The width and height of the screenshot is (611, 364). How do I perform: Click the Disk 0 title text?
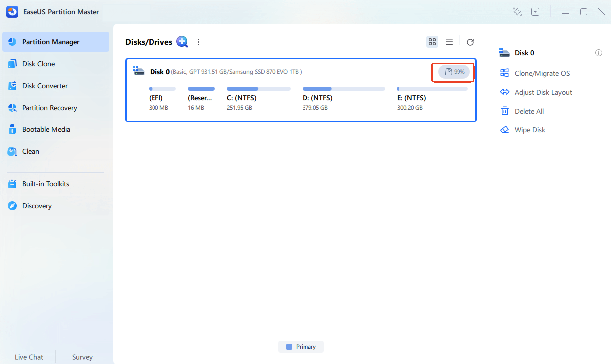[160, 72]
